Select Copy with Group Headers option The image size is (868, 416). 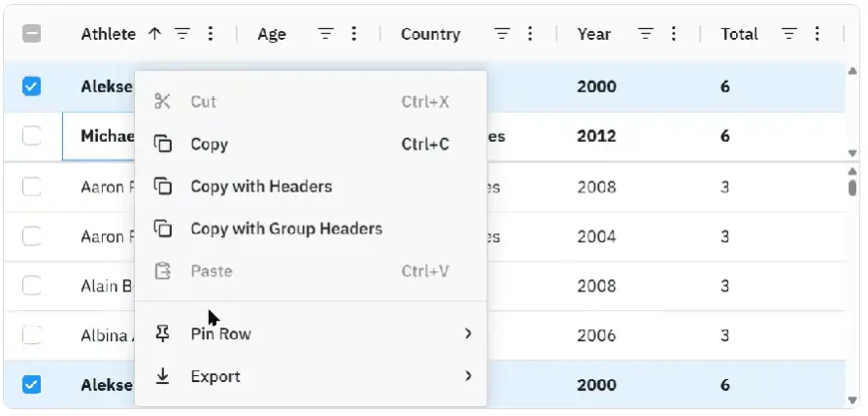(x=285, y=229)
